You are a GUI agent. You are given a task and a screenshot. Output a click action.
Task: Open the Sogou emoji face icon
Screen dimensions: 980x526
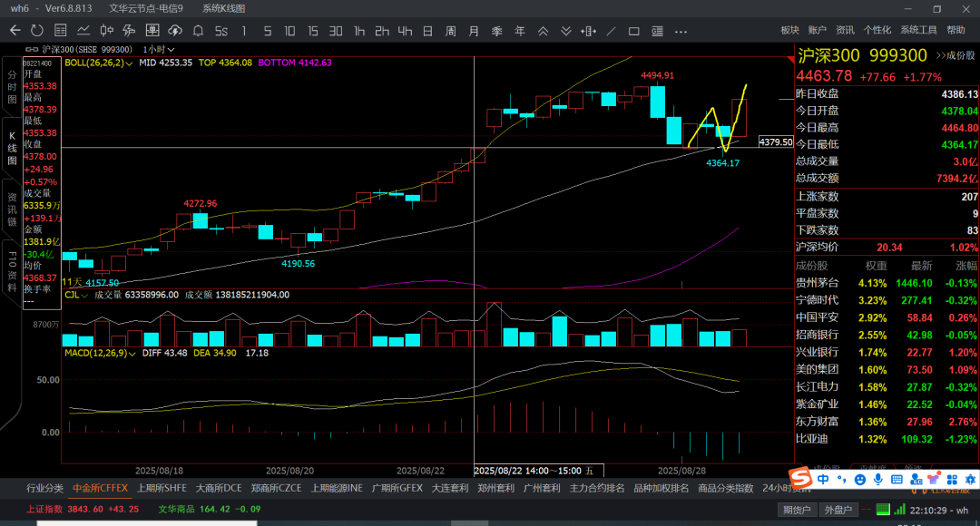click(860, 479)
